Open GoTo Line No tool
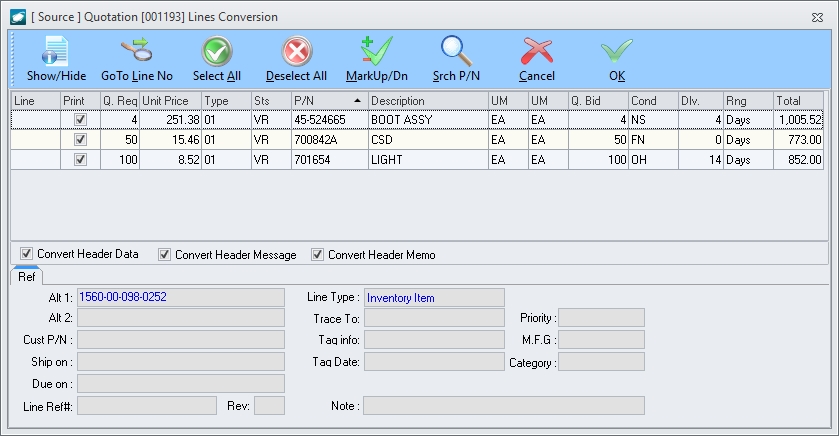 pos(136,51)
